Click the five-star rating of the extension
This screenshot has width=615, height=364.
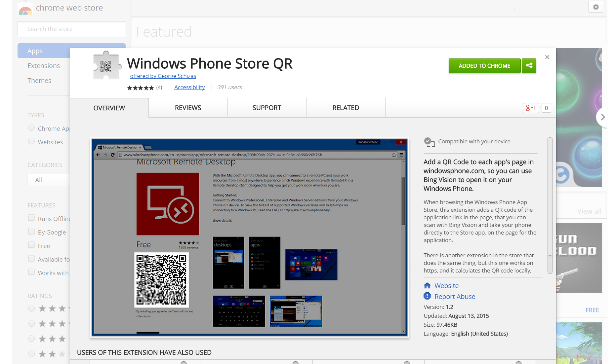141,88
